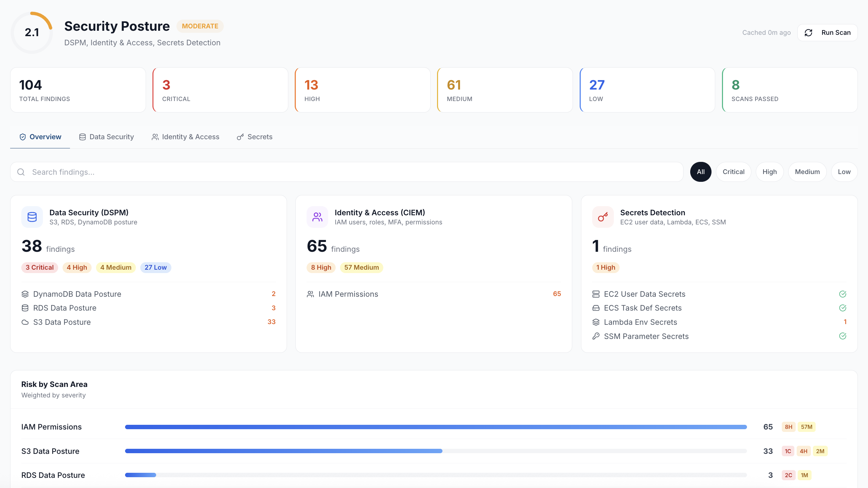Activate the Medium severity filter
The image size is (868, 488).
coord(807,172)
